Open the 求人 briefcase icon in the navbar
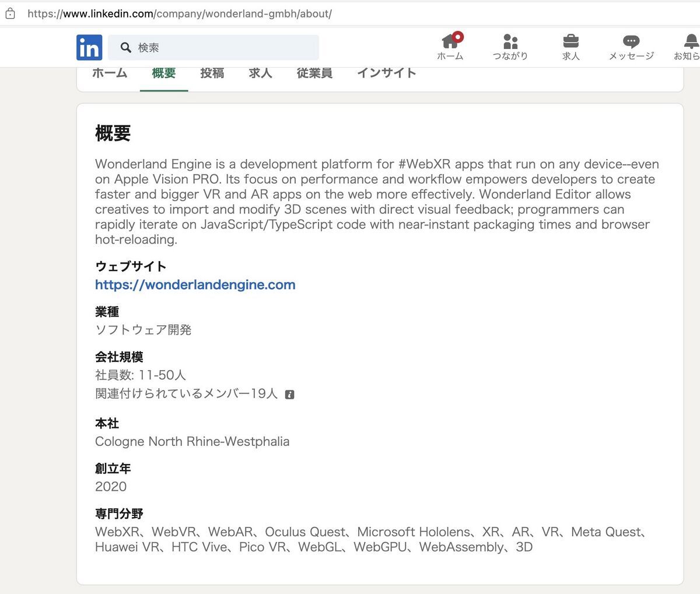700x594 pixels. click(570, 47)
